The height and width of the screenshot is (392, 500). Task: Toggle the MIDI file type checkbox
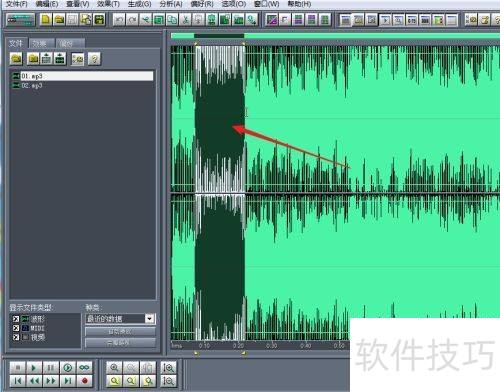(16, 328)
